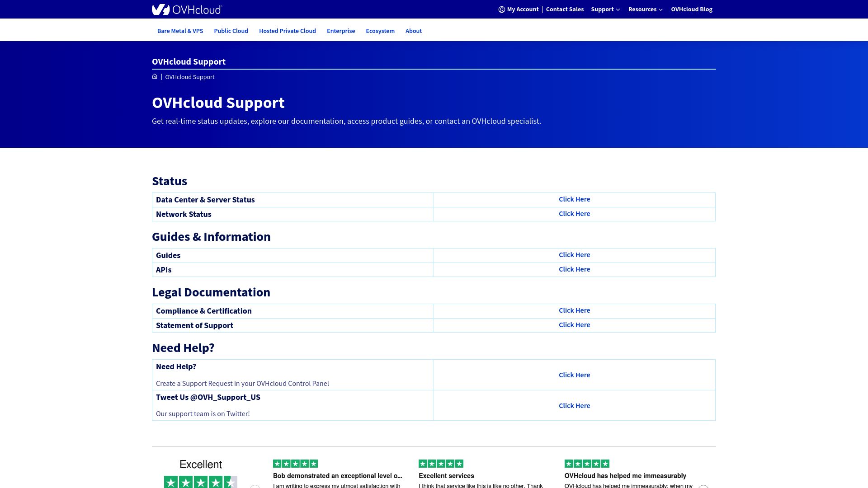The width and height of the screenshot is (868, 488).
Task: Click the OVHcloud logo
Action: [187, 9]
